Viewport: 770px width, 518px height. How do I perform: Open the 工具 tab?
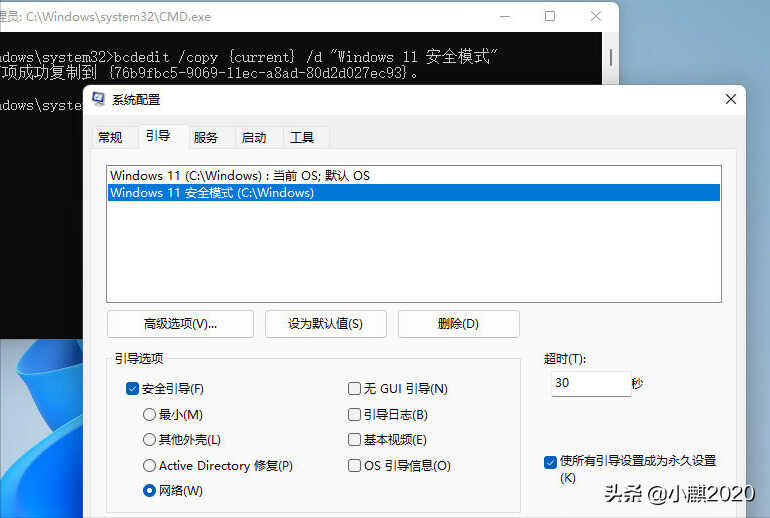tap(302, 137)
